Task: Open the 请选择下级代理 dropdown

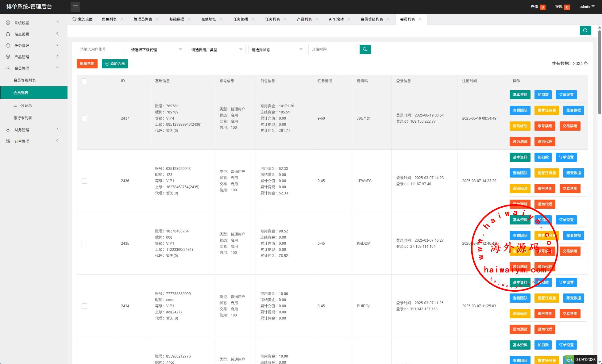Action: coord(156,50)
